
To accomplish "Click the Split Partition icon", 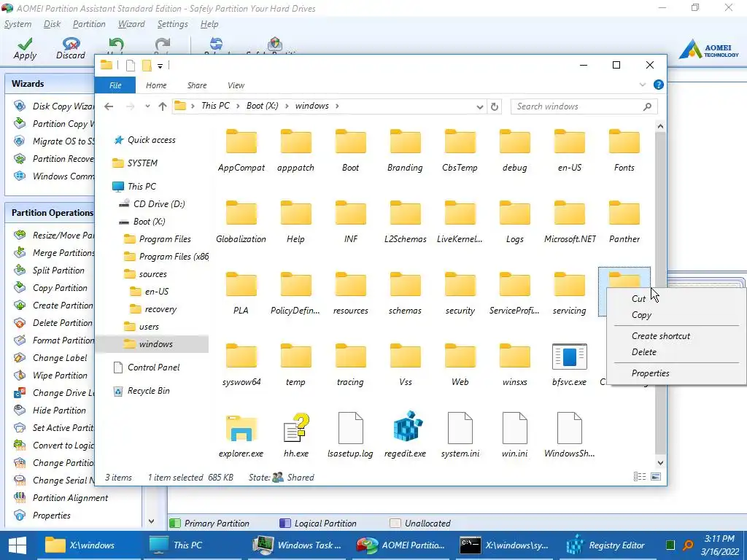I will coord(20,270).
